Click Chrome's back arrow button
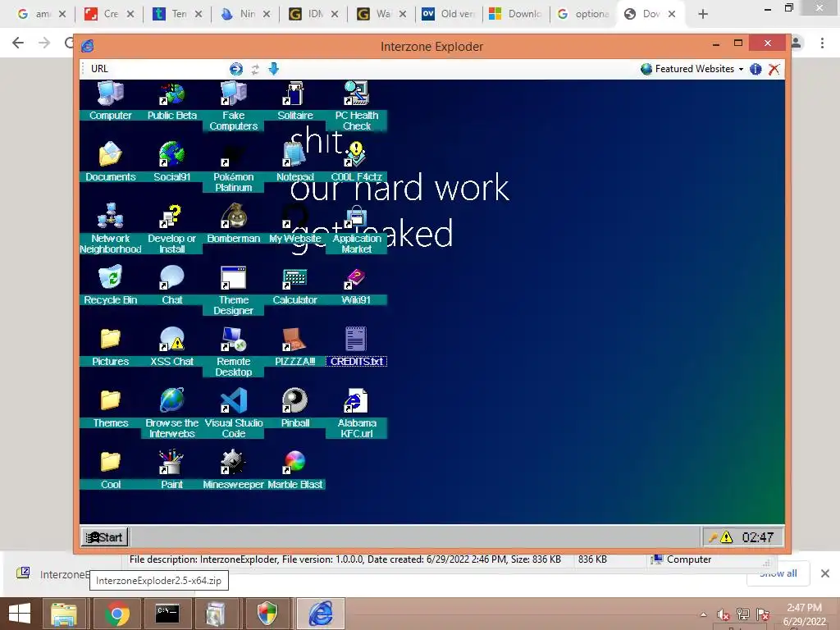Image resolution: width=840 pixels, height=630 pixels. click(18, 43)
